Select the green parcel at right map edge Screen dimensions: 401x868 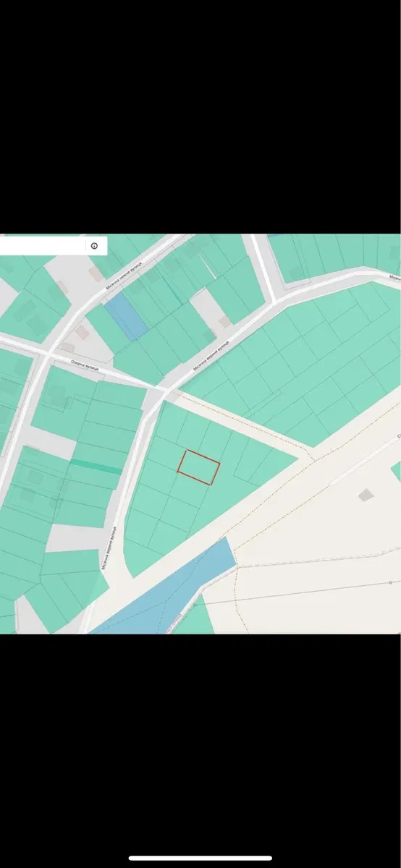coord(396,472)
